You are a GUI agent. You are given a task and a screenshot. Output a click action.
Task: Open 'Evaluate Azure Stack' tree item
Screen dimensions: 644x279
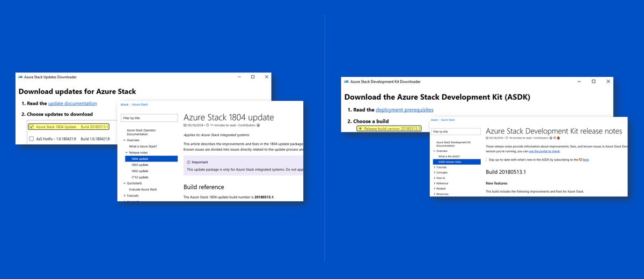tap(143, 189)
